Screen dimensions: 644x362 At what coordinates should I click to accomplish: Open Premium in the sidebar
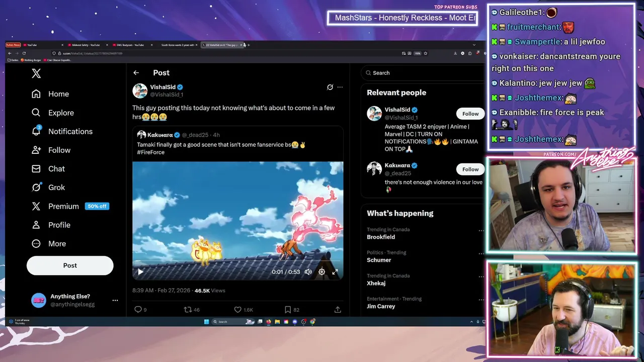[55, 206]
